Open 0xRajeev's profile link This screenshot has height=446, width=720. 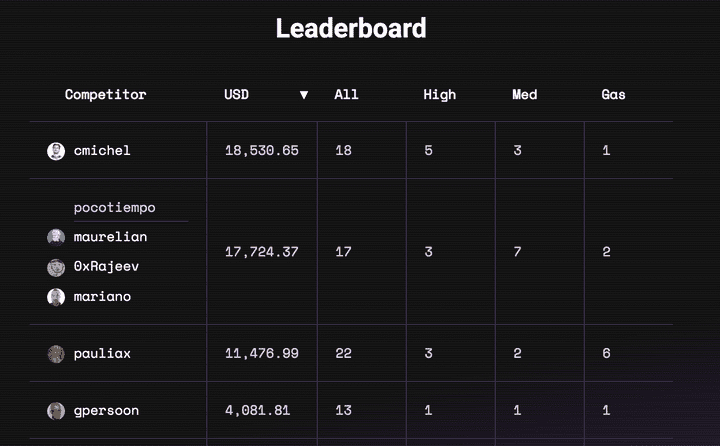click(106, 267)
